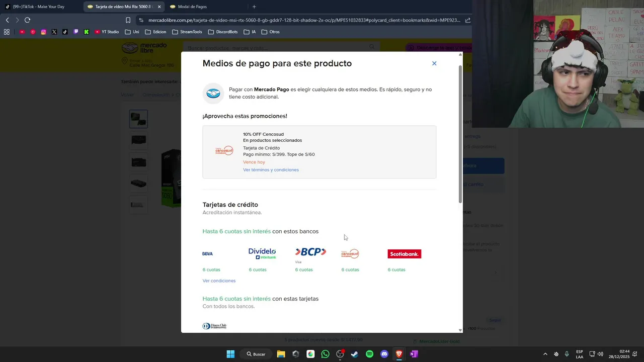The width and height of the screenshot is (644, 362).
Task: Open the YT Studio bookmark
Action: [x=107, y=32]
